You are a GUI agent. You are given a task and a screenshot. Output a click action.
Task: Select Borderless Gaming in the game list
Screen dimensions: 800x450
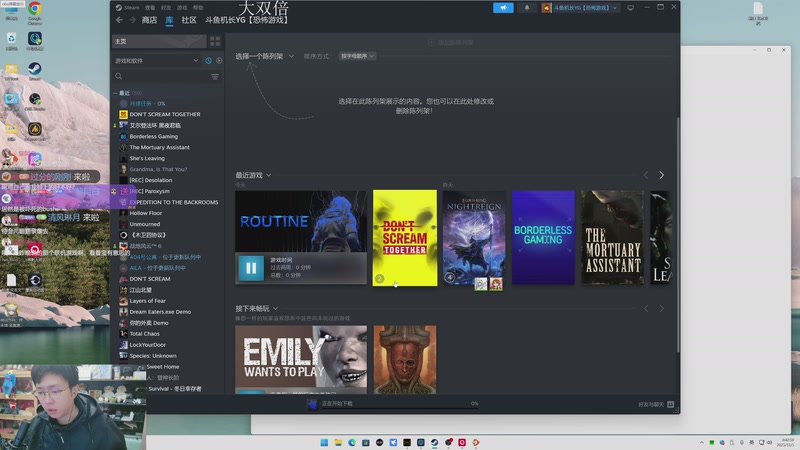click(154, 136)
